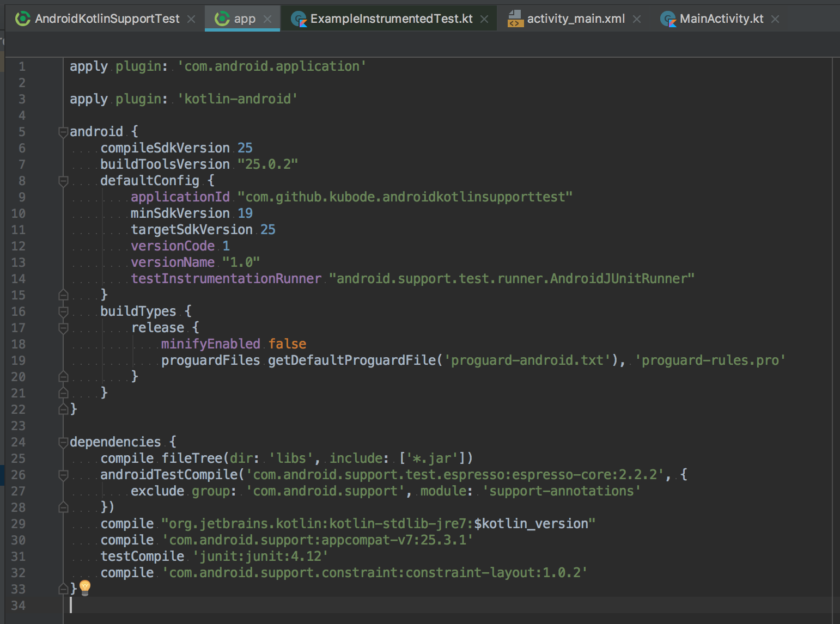Click the 'junit:junit:4.12' dependency string
The width and height of the screenshot is (840, 624).
click(260, 556)
